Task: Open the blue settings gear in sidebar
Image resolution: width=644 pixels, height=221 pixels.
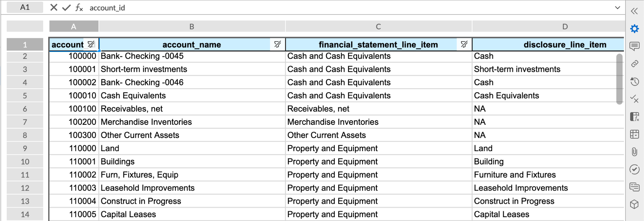Action: click(x=634, y=29)
